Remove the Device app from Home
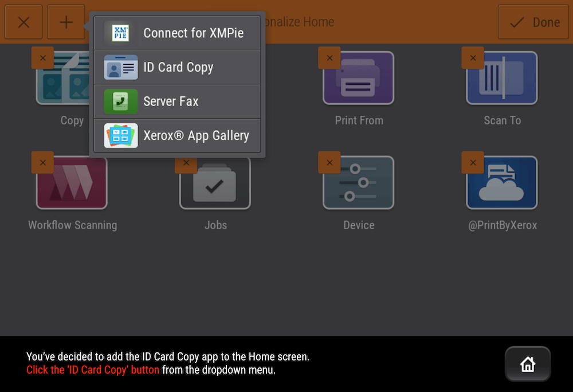 [329, 163]
